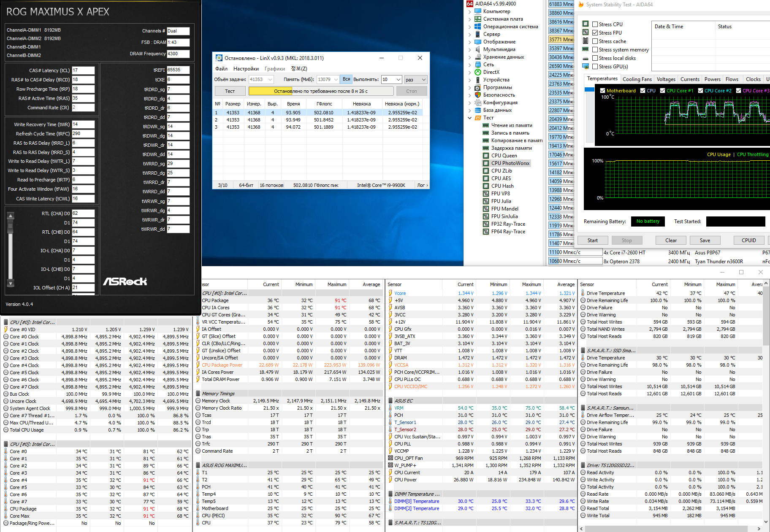The height and width of the screenshot is (532, 770).
Task: Select the CPU PhotoWorxx benchmark icon
Action: pos(486,163)
